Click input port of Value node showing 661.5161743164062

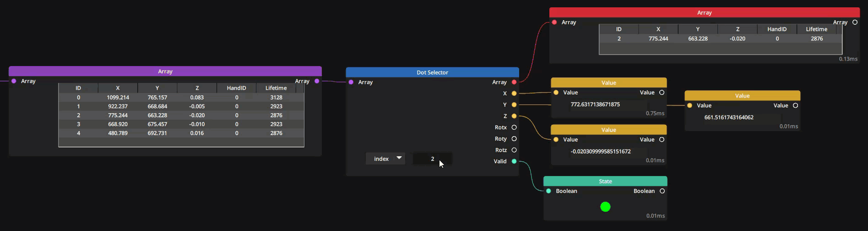point(689,105)
